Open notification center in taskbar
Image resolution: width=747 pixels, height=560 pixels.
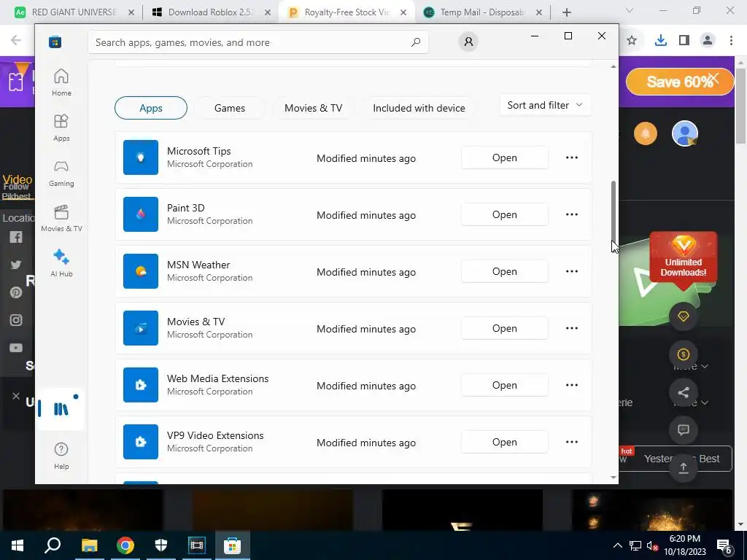(x=724, y=545)
